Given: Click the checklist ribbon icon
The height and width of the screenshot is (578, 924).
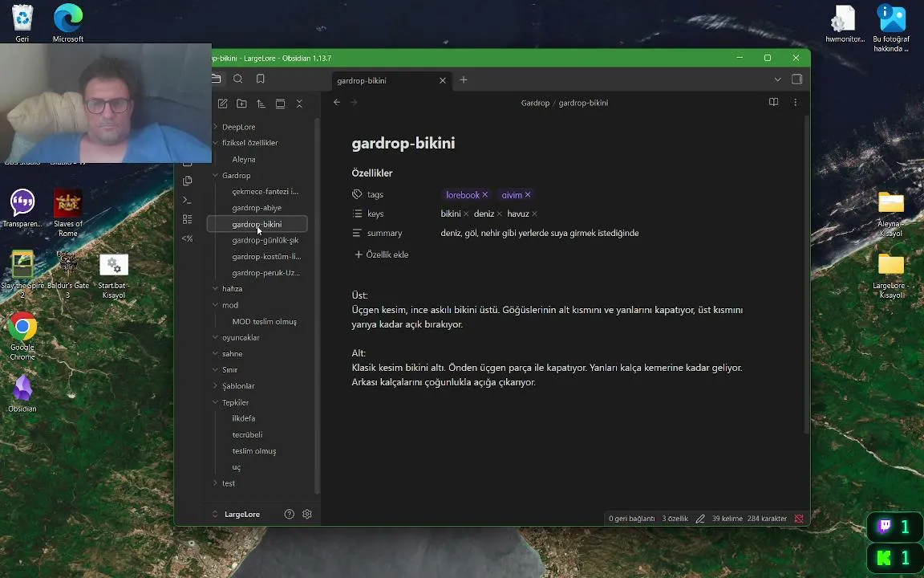Looking at the screenshot, I should [x=188, y=219].
